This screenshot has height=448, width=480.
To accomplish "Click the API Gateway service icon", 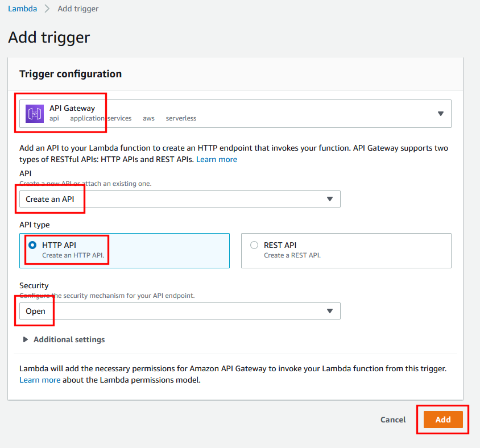I will coord(35,114).
